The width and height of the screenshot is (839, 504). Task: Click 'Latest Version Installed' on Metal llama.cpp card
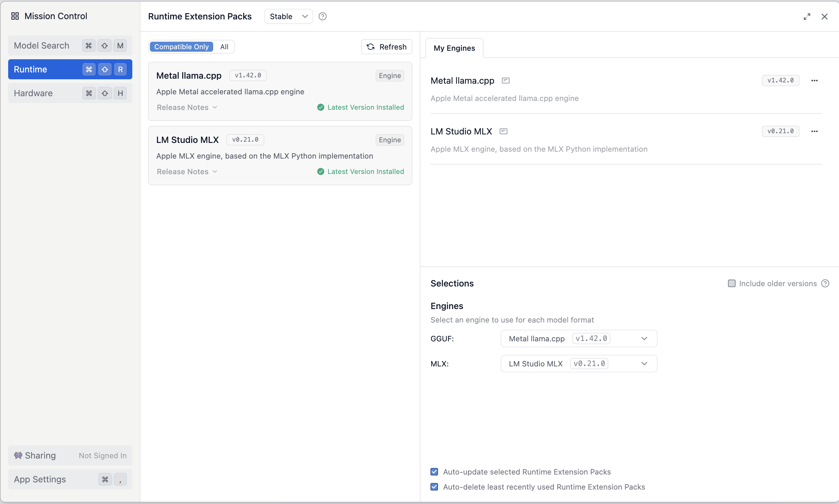click(366, 107)
